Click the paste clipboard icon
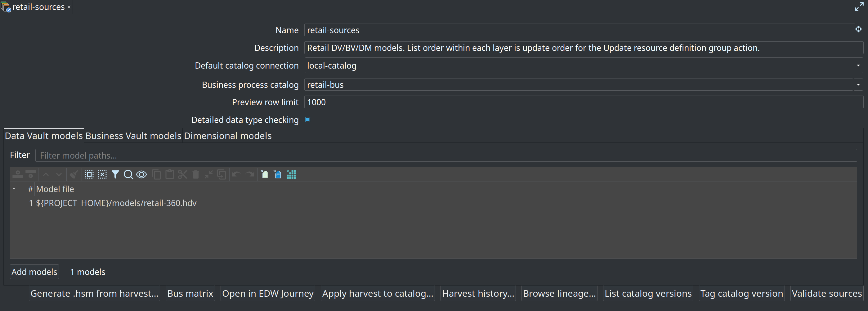 (169, 174)
